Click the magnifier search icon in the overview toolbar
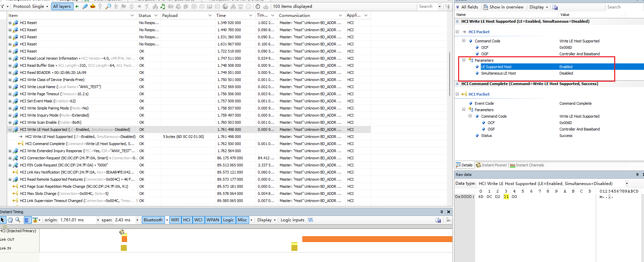This screenshot has width=644, height=262. click(108, 6)
